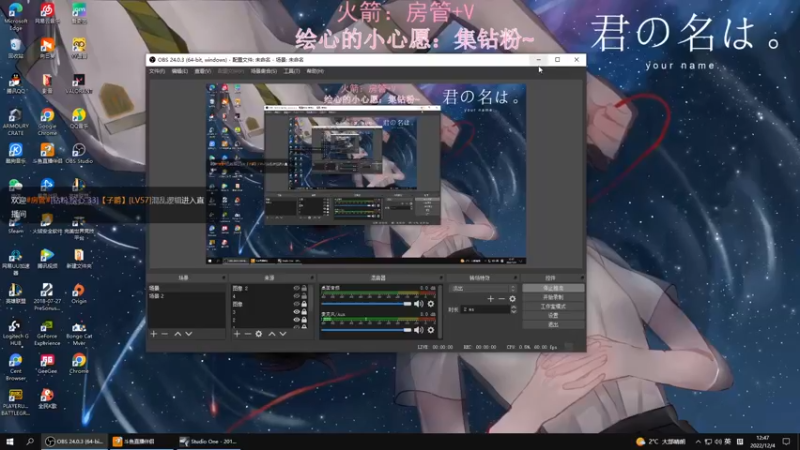Open the Bongo Cat Mver desktop shortcut
The height and width of the screenshot is (450, 800).
(x=79, y=333)
